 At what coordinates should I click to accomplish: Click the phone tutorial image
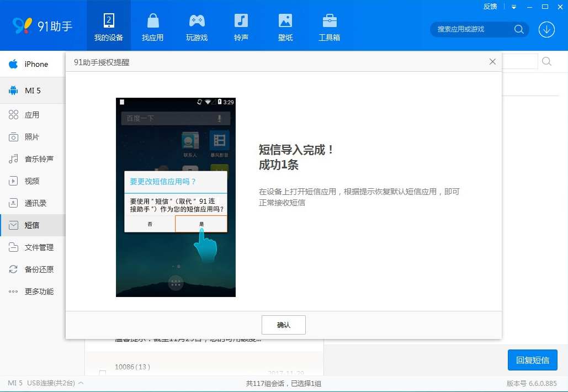pos(176,198)
